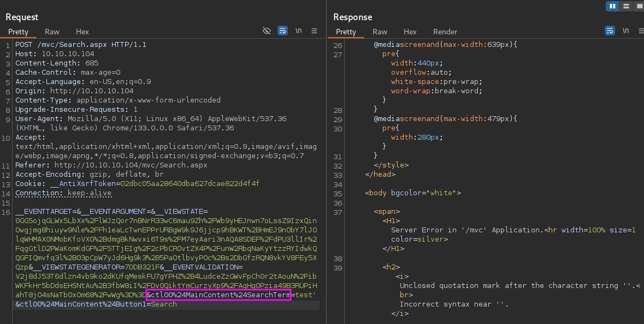The height and width of the screenshot is (324, 644).
Task: Click the opening <span> tag
Action: point(387,211)
